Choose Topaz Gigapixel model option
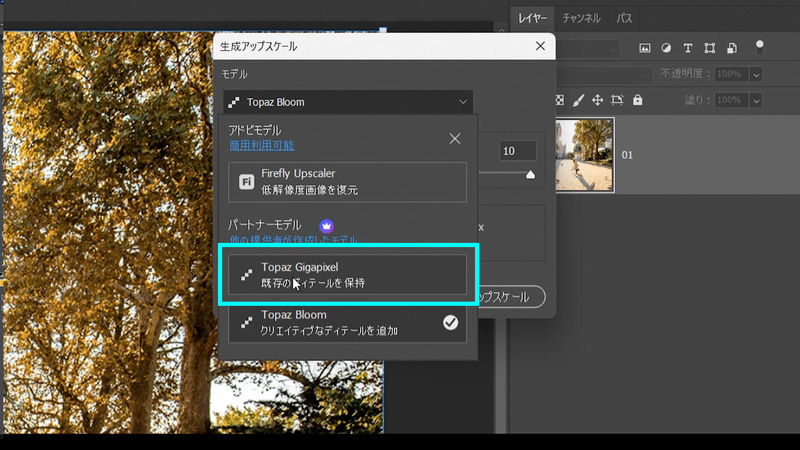 coord(347,274)
